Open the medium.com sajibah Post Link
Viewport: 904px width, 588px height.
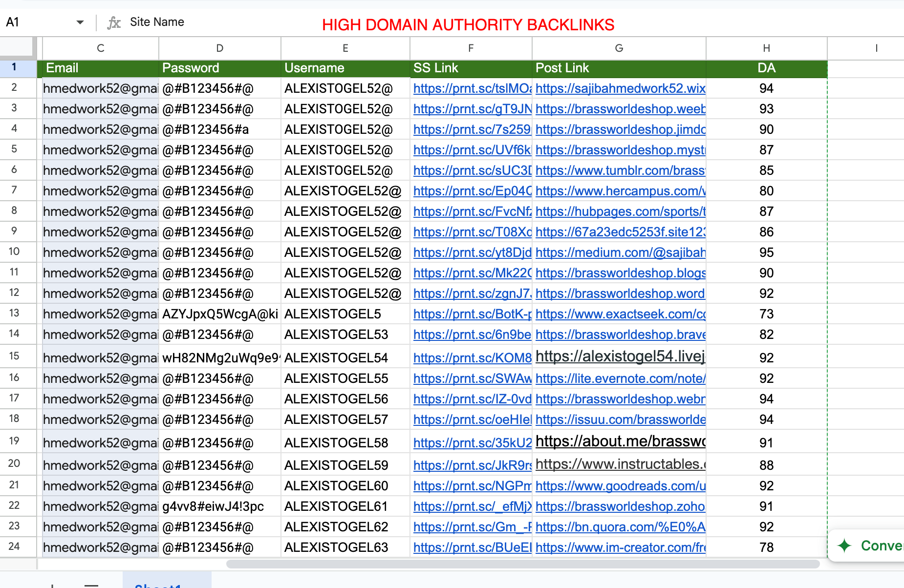click(x=619, y=252)
